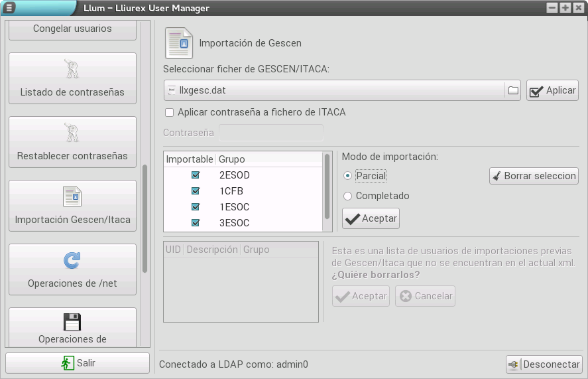
Task: Select Parcial import mode
Action: (348, 176)
